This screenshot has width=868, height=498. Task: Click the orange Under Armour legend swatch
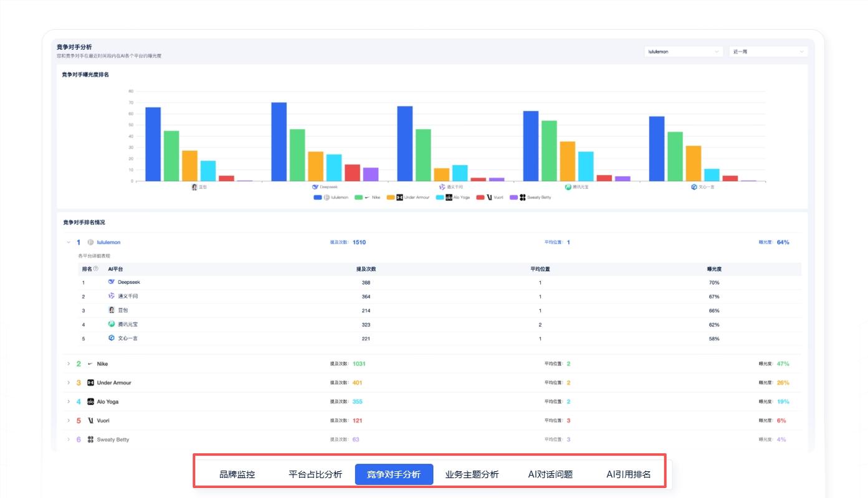tap(391, 197)
